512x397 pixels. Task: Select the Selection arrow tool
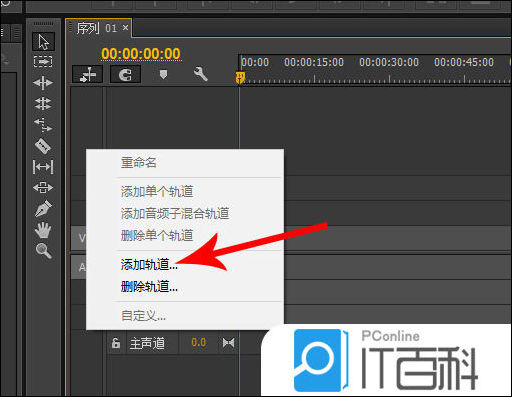click(43, 42)
